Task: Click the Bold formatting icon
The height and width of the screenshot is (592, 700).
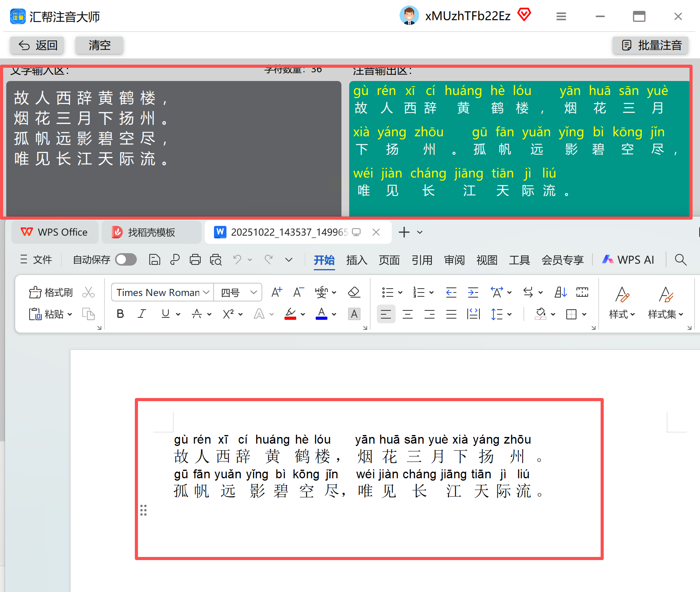Action: pyautogui.click(x=120, y=314)
